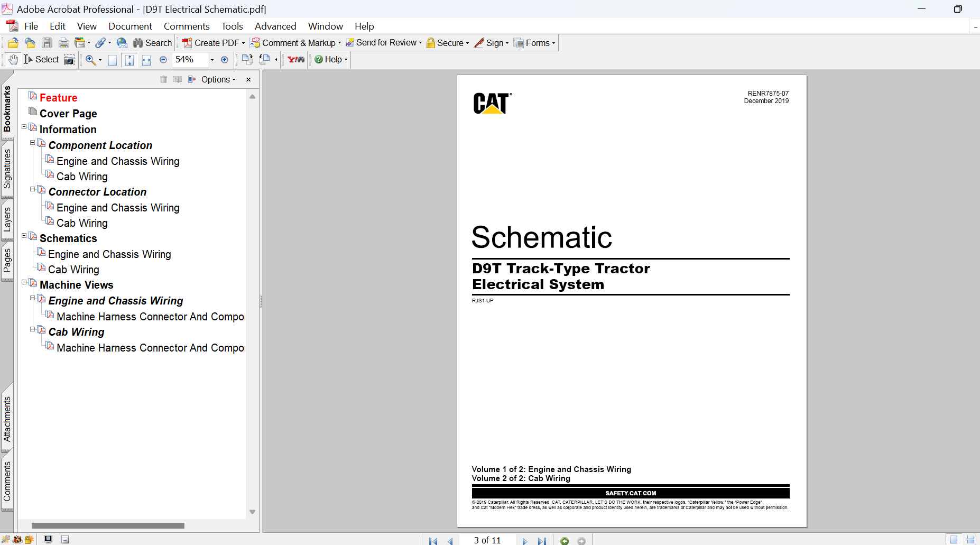The height and width of the screenshot is (545, 980).
Task: Go to next page
Action: point(525,541)
